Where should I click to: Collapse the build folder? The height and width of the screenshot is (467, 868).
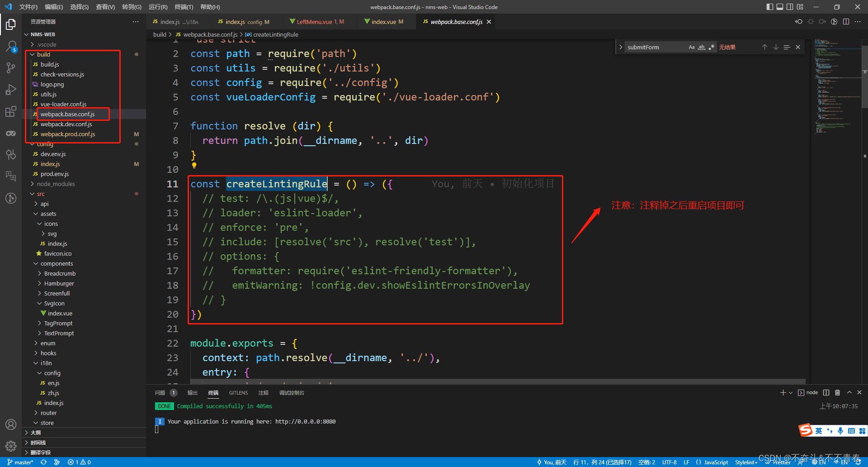click(33, 54)
